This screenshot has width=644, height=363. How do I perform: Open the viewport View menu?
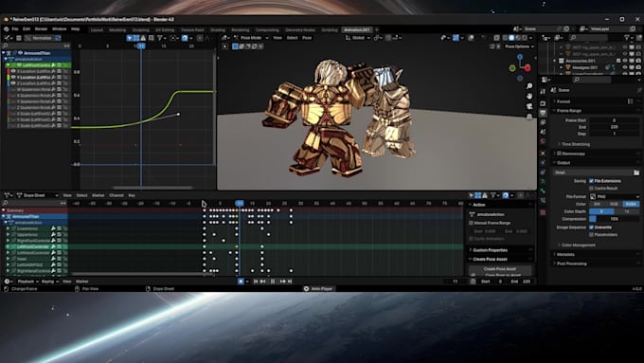[x=277, y=38]
